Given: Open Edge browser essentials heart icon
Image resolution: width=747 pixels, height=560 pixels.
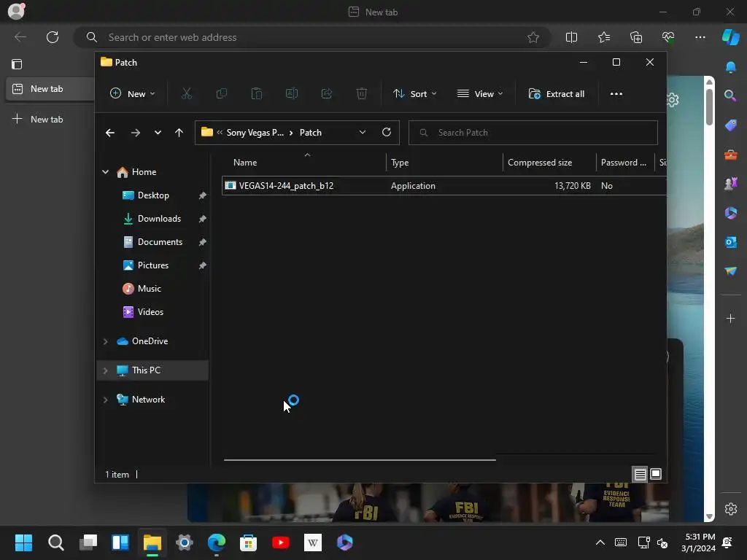Looking at the screenshot, I should coord(668,37).
